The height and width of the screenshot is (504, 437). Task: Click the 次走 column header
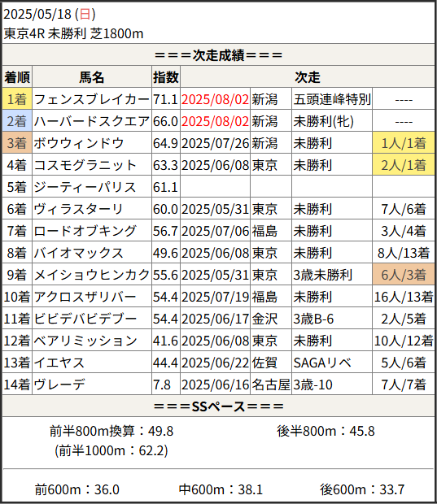click(308, 77)
